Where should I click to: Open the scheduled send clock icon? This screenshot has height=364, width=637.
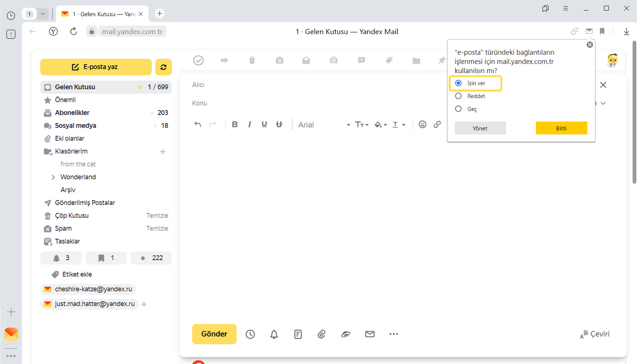coord(250,334)
